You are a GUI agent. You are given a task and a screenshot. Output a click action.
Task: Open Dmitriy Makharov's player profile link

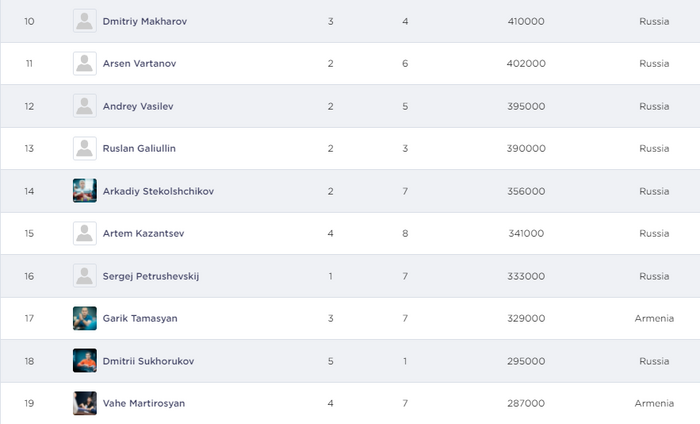click(x=146, y=21)
